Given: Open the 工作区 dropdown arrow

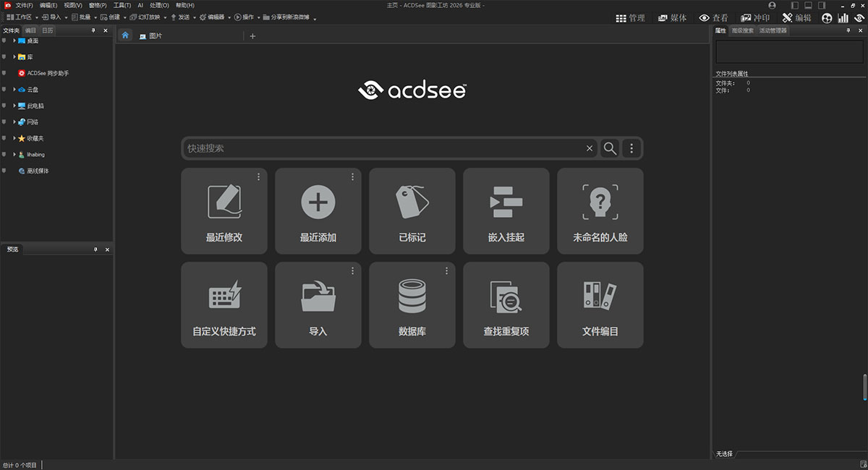Looking at the screenshot, I should 36,17.
